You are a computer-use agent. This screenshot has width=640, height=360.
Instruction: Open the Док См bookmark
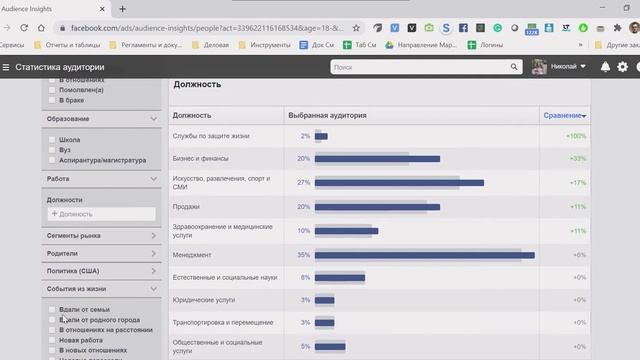317,45
